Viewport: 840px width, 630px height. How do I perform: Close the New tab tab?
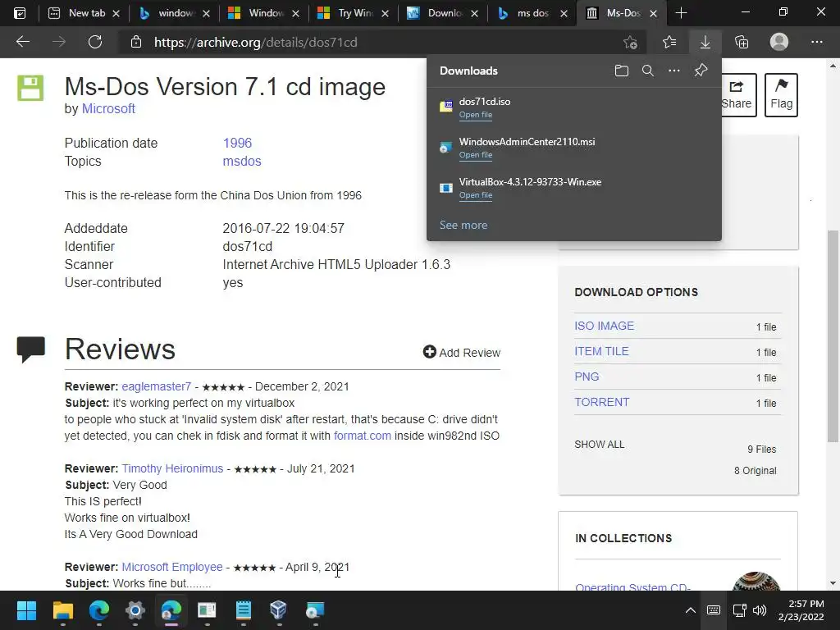coord(116,13)
